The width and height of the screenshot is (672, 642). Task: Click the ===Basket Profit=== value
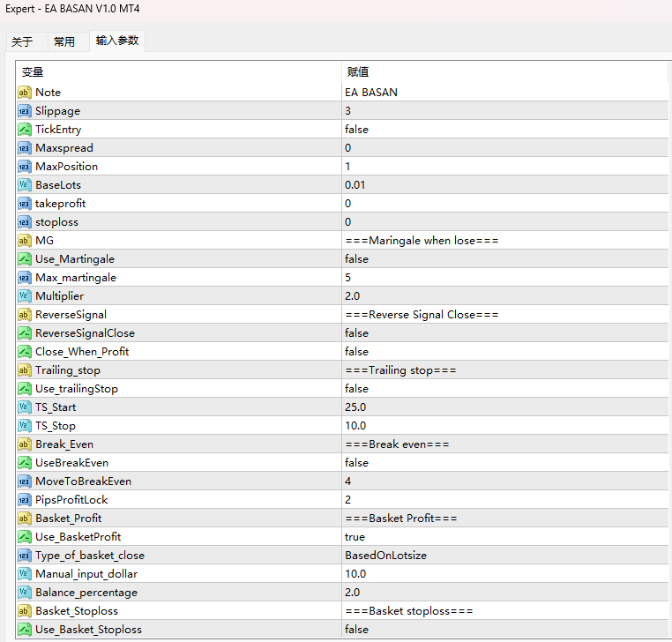pyautogui.click(x=401, y=519)
